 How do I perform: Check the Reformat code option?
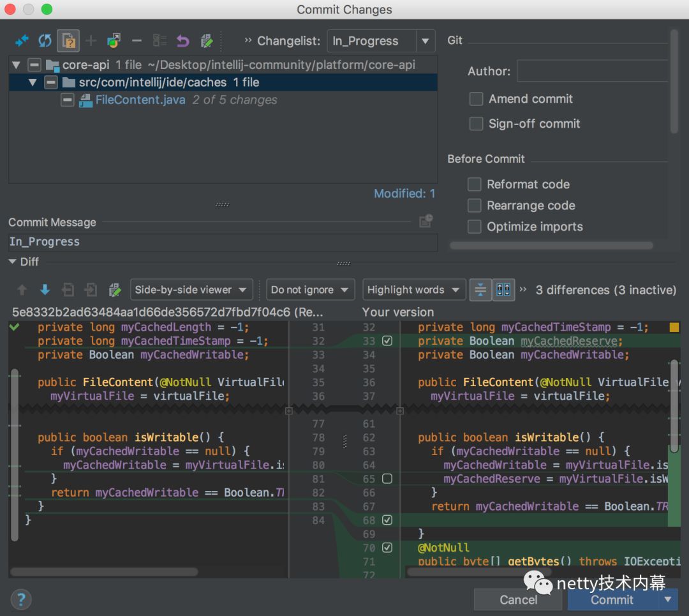point(474,184)
